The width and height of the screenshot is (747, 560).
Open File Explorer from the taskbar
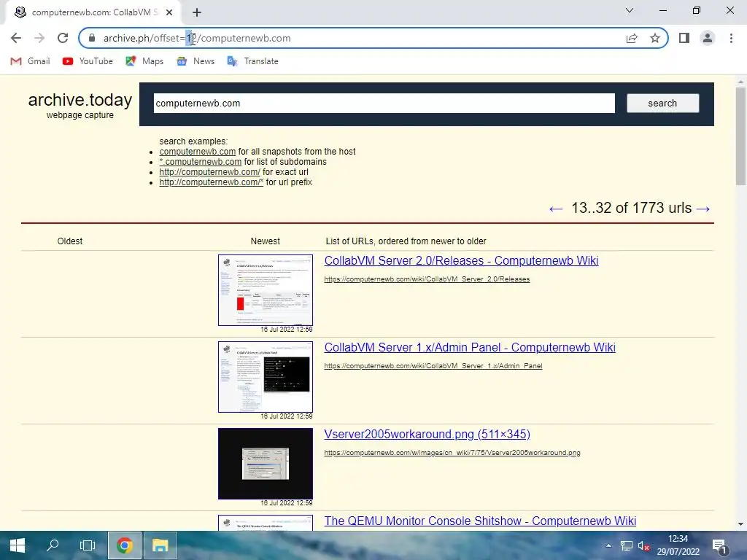160,545
